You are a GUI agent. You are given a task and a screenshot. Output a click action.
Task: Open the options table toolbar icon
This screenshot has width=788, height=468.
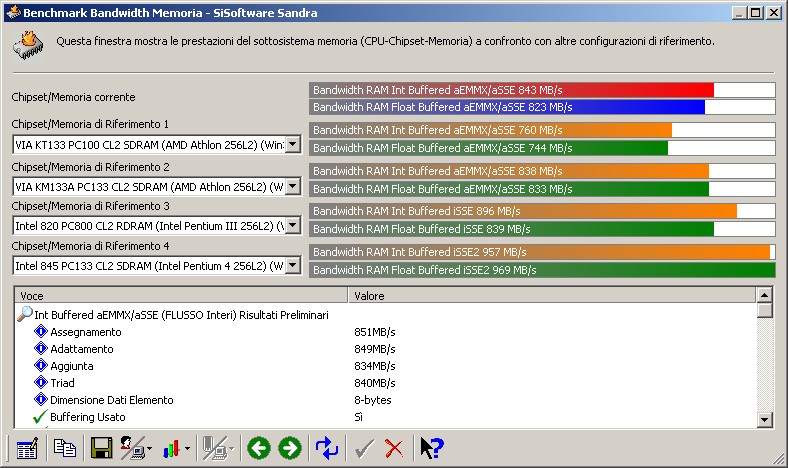[27, 448]
